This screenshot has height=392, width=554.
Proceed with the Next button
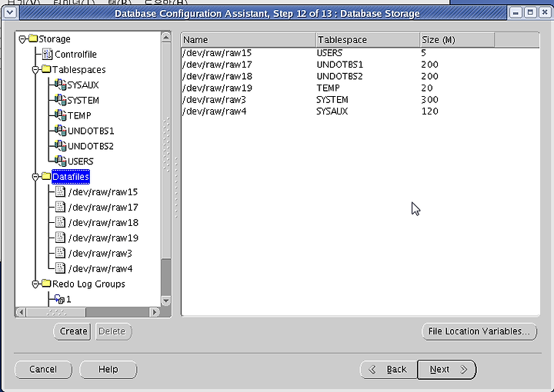click(446, 370)
